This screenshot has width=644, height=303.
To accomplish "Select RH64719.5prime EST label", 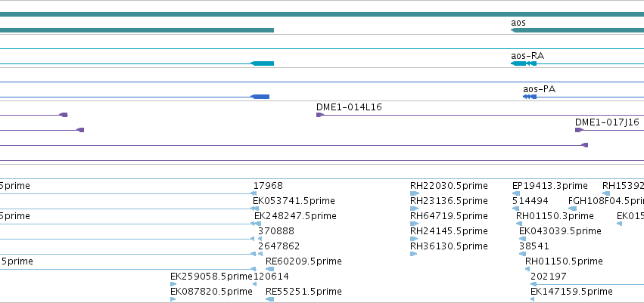I will pos(449,216).
